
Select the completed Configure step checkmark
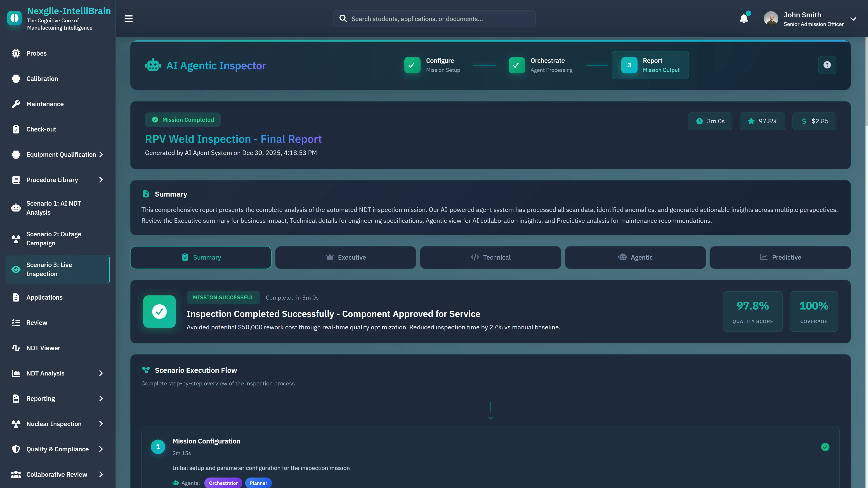click(x=412, y=65)
